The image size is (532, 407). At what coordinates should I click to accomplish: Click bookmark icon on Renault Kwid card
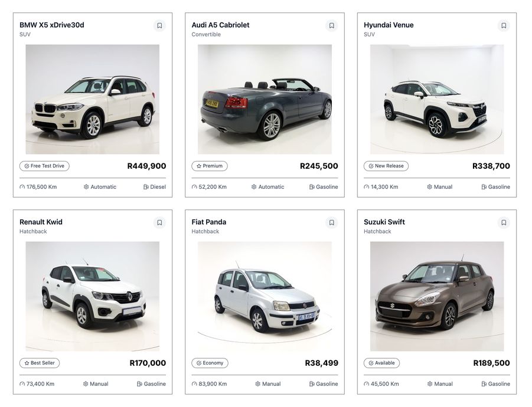coord(159,222)
